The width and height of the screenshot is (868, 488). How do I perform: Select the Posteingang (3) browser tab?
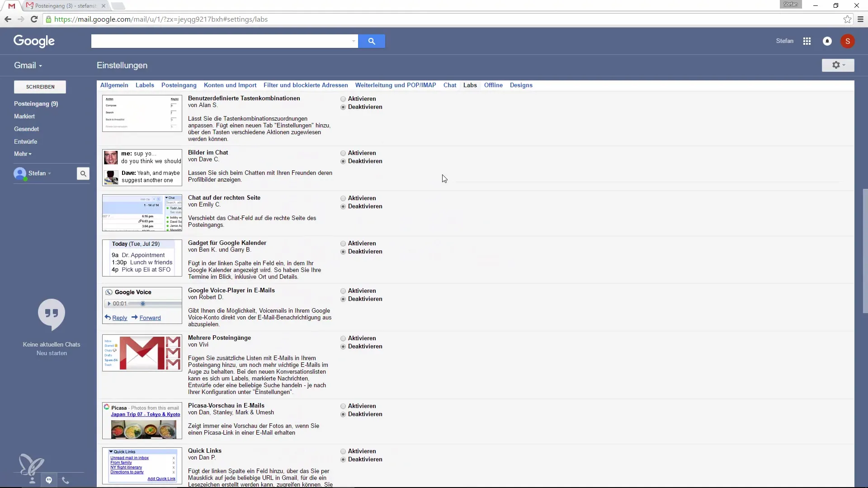[66, 6]
